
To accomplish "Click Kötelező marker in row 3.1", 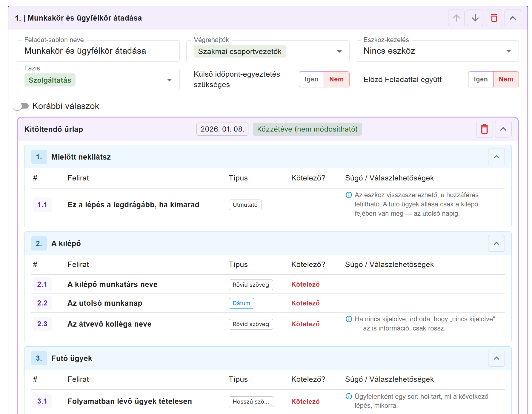I will pos(305,401).
